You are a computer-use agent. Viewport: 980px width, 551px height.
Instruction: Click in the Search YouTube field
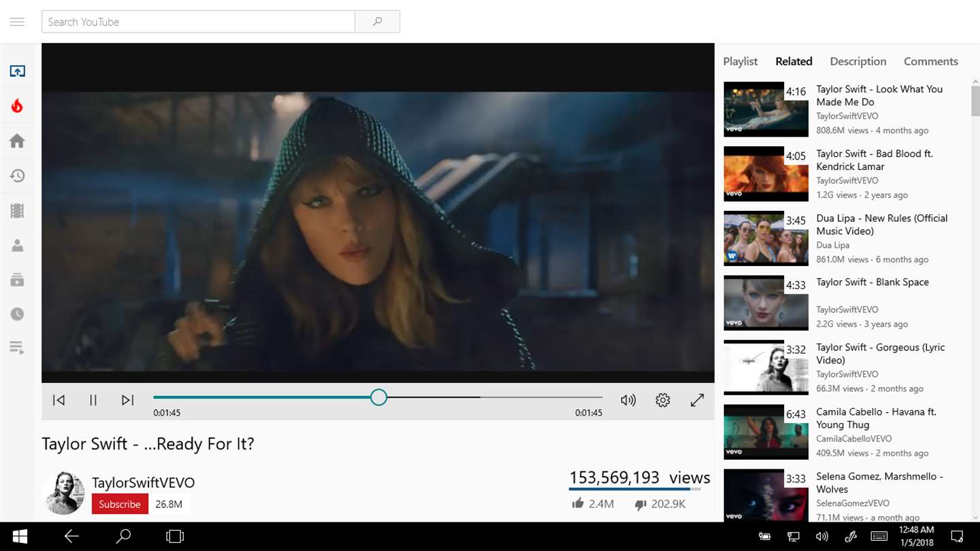pos(198,22)
